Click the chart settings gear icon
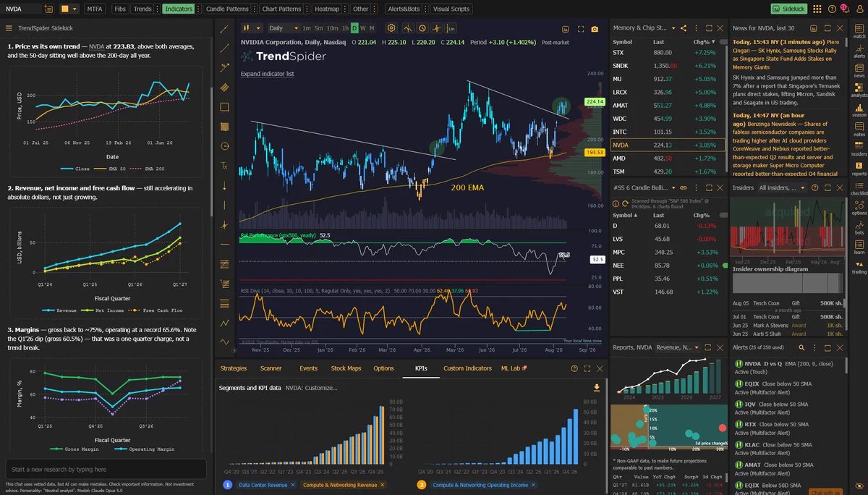 [x=391, y=28]
